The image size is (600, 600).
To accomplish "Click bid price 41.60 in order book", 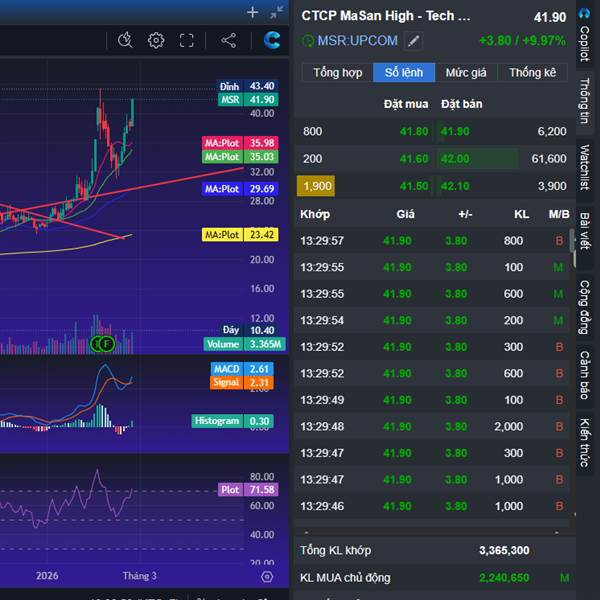I will click(414, 159).
